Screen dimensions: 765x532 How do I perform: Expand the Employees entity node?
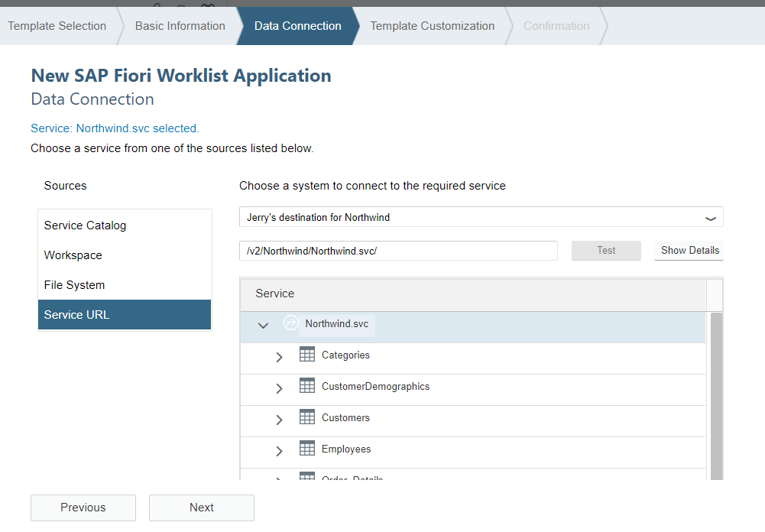tap(279, 450)
